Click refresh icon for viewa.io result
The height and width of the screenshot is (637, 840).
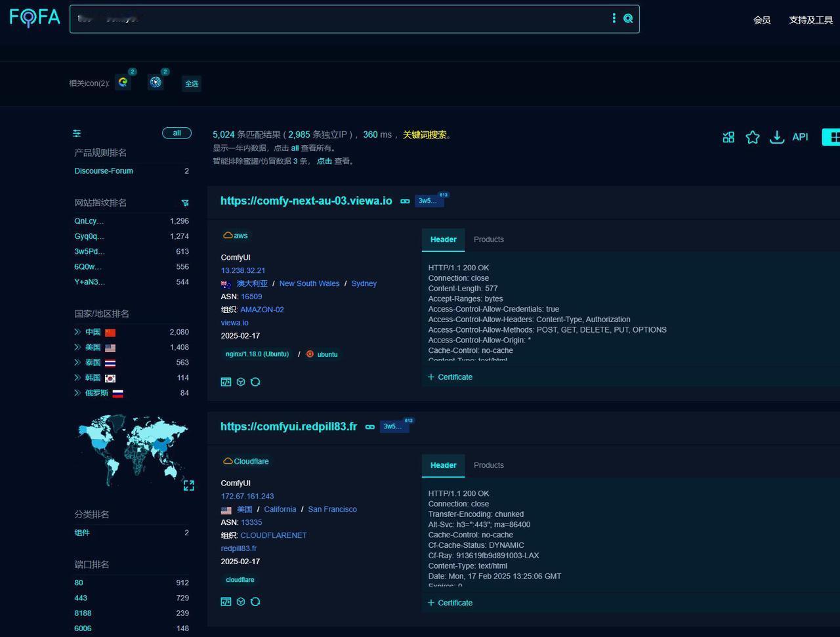tap(255, 382)
